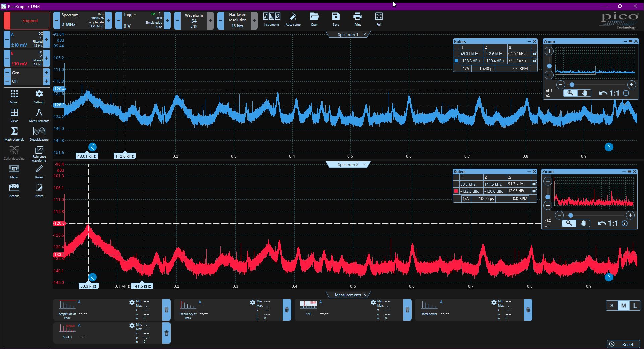
Task: Open the Views layout icon
Action: pyautogui.click(x=14, y=115)
